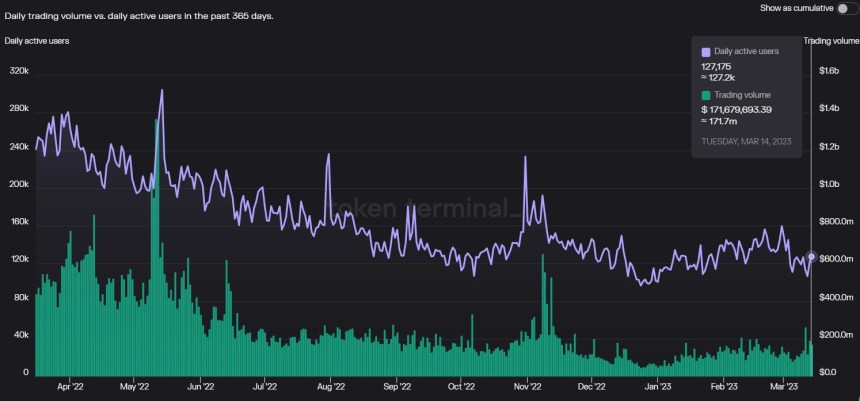This screenshot has height=401, width=860.
Task: Click the 127,175 value in the tooltip
Action: point(717,66)
